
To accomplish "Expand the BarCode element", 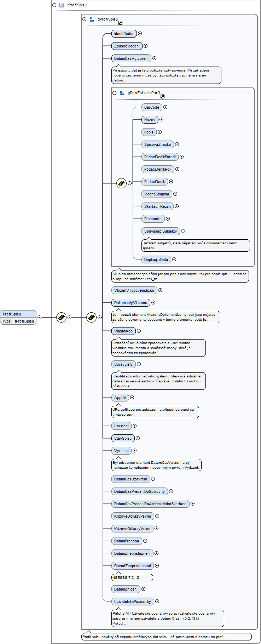I will click(x=166, y=107).
